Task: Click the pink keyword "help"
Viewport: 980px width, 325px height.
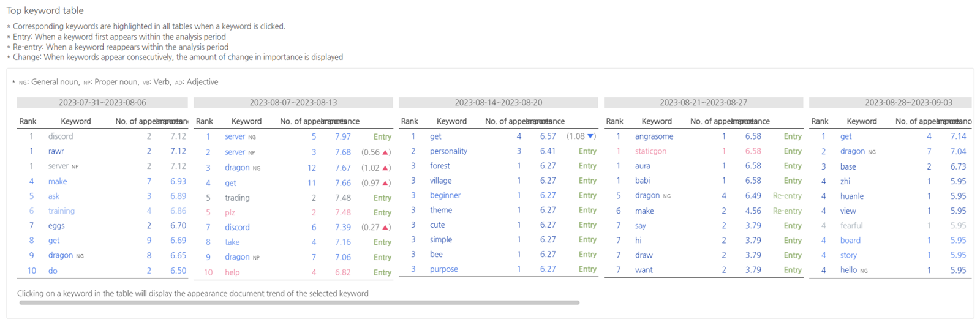Action: [232, 272]
